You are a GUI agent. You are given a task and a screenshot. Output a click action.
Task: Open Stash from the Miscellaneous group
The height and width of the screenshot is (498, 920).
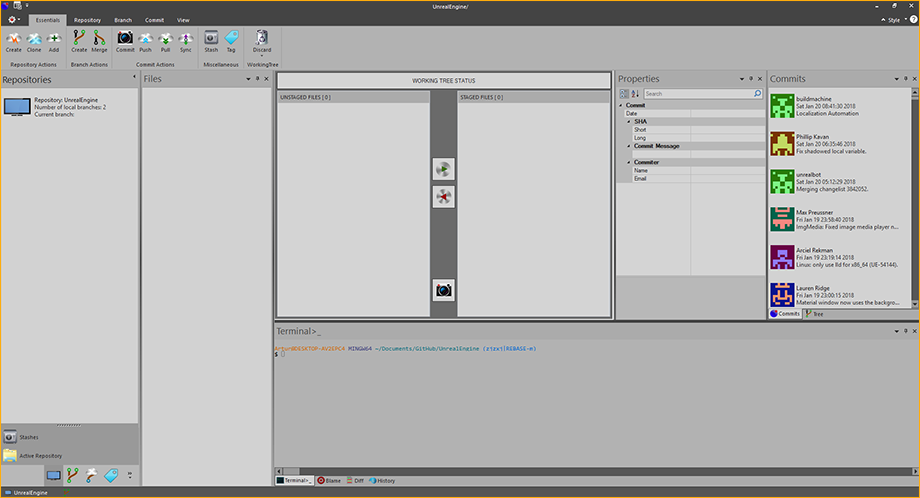tap(211, 39)
